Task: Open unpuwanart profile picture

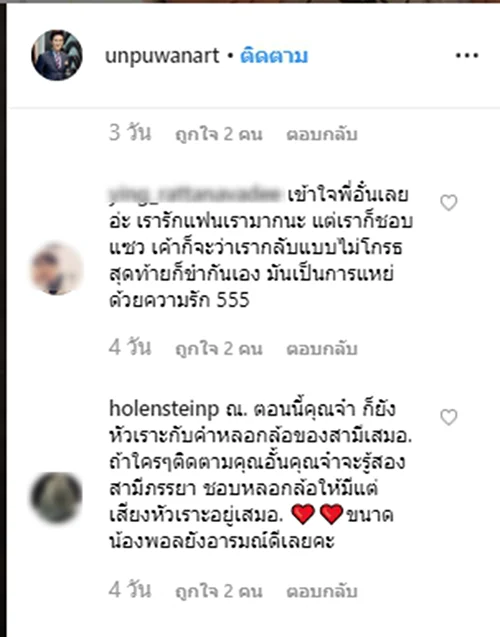Action: [57, 55]
